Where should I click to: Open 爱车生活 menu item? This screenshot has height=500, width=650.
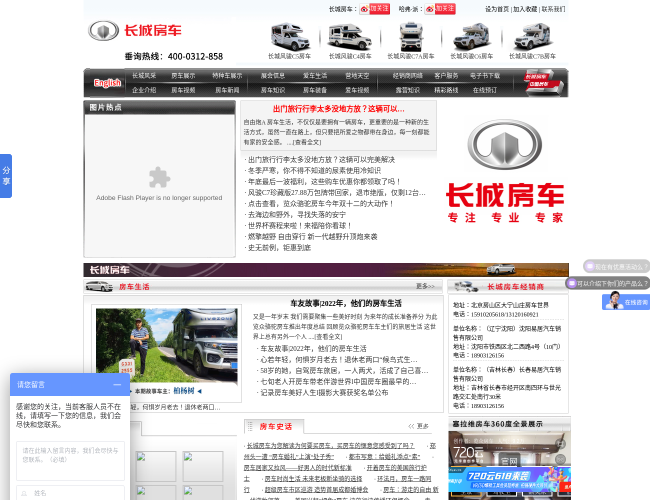click(315, 75)
